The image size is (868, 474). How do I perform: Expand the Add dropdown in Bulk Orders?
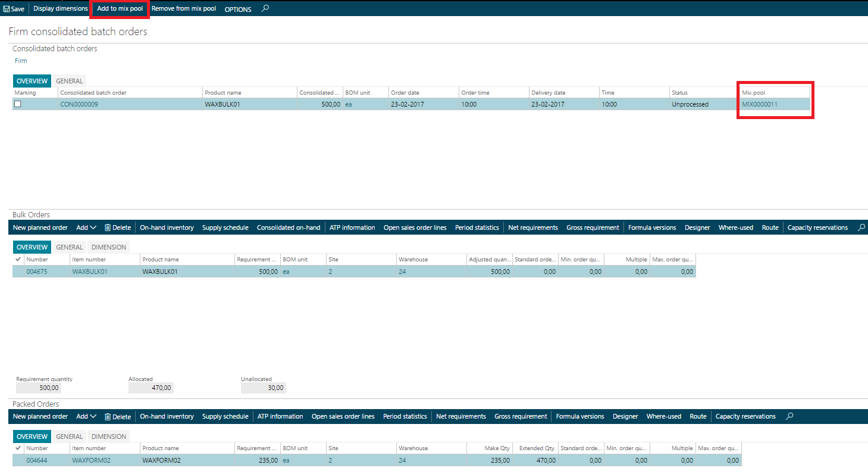click(x=86, y=227)
